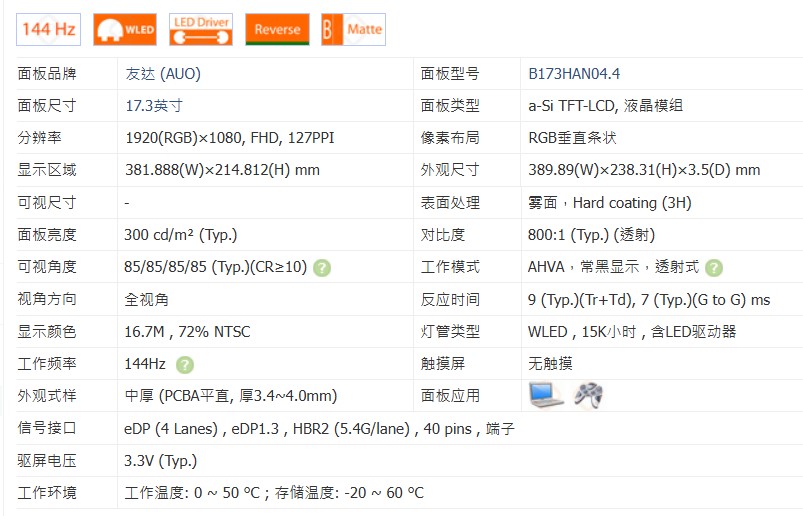Click the game controller application icon

[x=588, y=395]
